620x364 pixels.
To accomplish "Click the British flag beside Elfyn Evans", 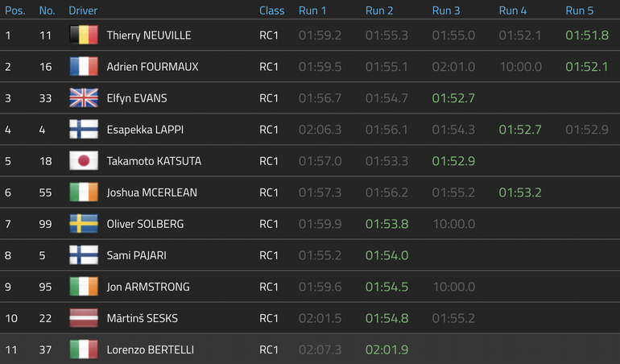I will [84, 98].
